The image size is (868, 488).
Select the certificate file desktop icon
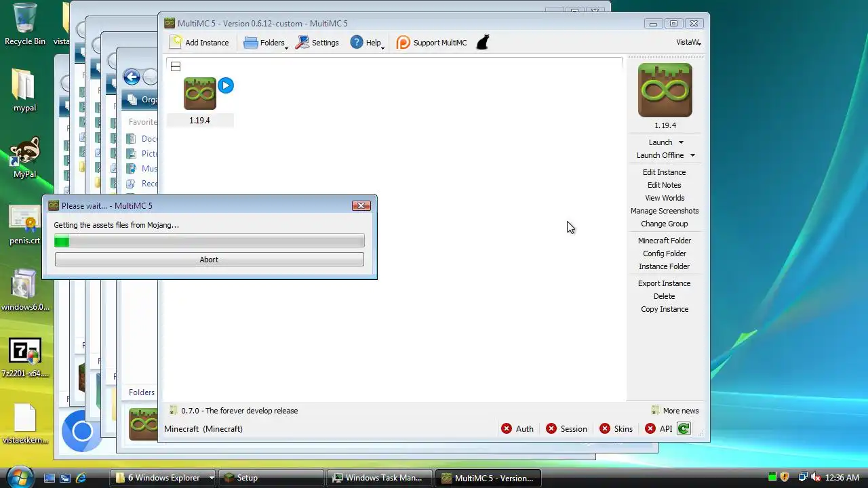(24, 225)
